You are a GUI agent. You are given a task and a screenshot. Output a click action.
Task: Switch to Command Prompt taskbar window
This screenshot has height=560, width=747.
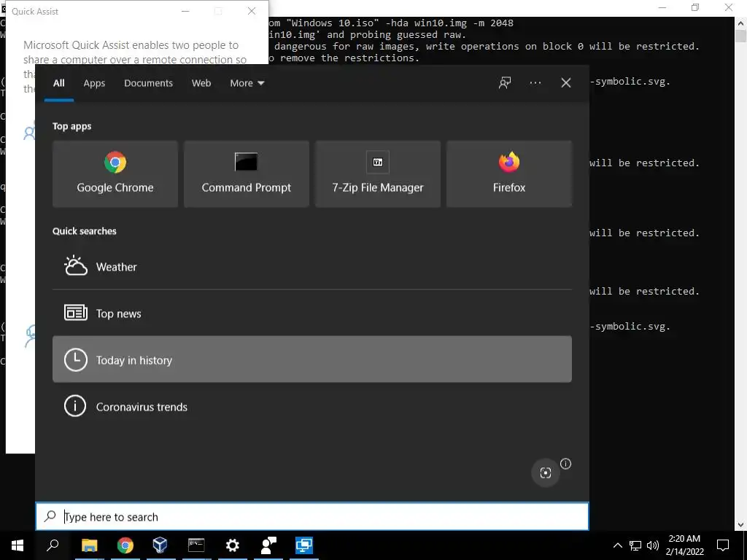pos(196,545)
